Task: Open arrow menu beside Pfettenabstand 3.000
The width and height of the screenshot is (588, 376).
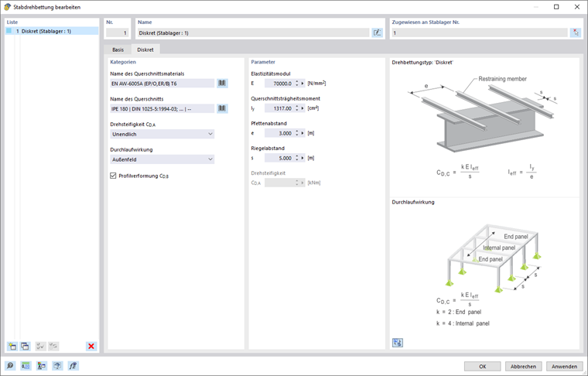Action: point(303,133)
